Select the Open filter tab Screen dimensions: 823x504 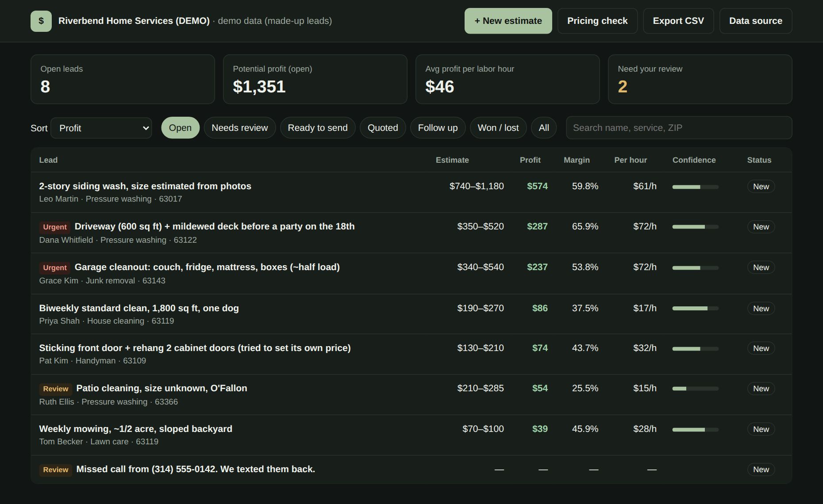[x=180, y=128]
